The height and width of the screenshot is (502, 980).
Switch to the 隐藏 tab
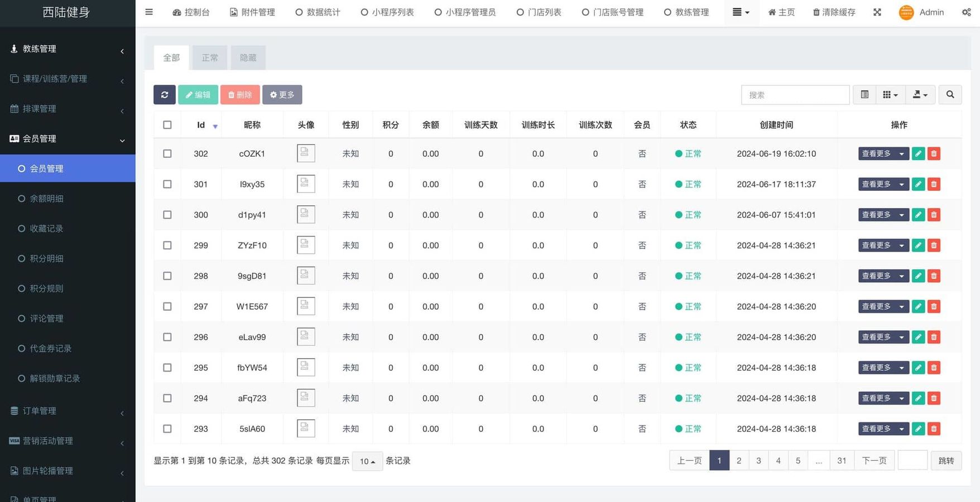(x=248, y=58)
